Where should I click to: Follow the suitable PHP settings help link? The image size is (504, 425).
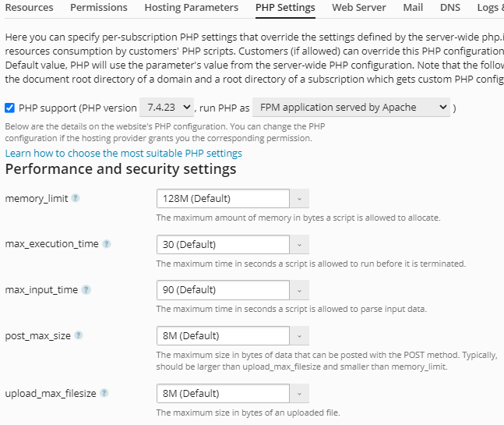point(123,153)
